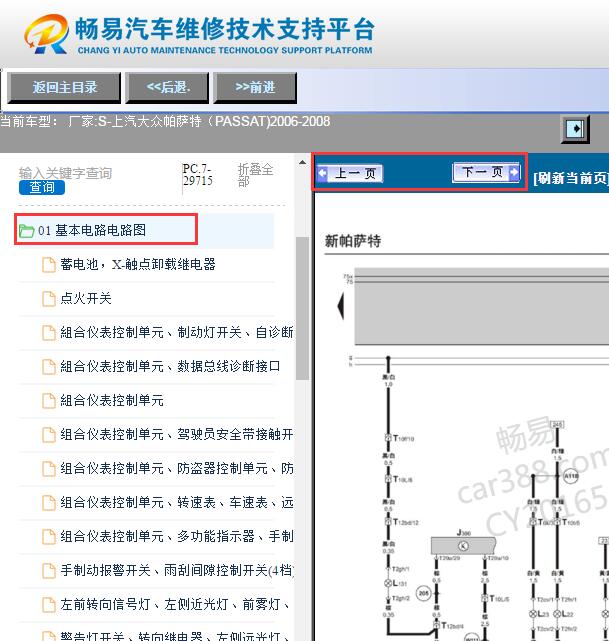
Task: Open 组合仪表控制单元、防盗器控制单元 entry
Action: (x=177, y=468)
